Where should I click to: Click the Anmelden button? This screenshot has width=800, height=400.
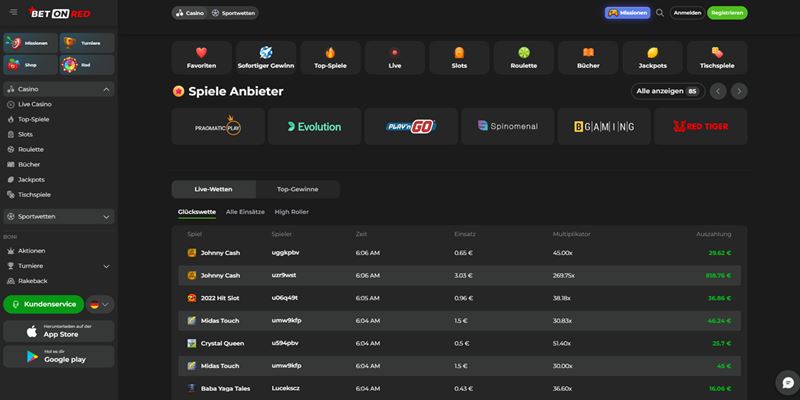[687, 13]
